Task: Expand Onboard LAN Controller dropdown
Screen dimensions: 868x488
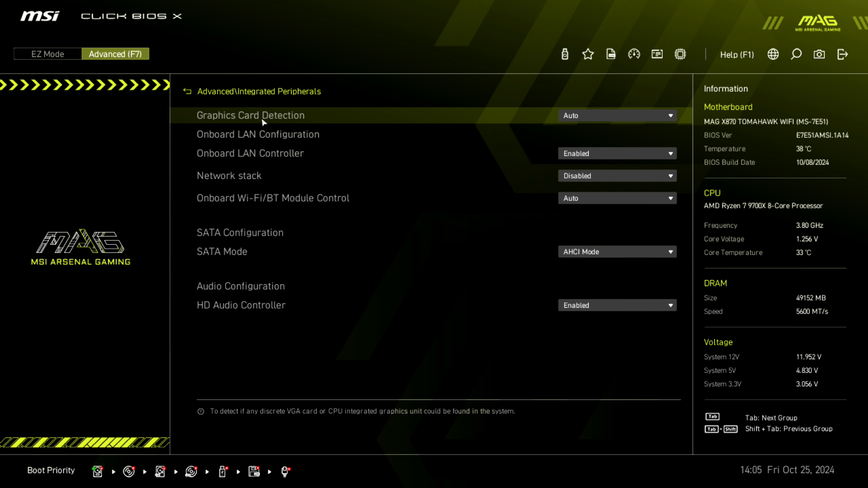Action: (x=617, y=154)
